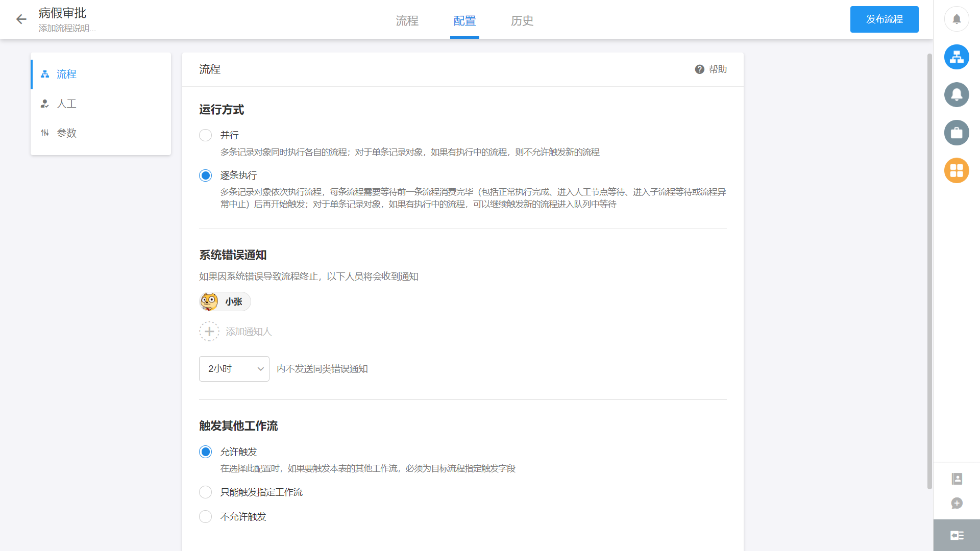Open the notification bell at top right

click(957, 19)
